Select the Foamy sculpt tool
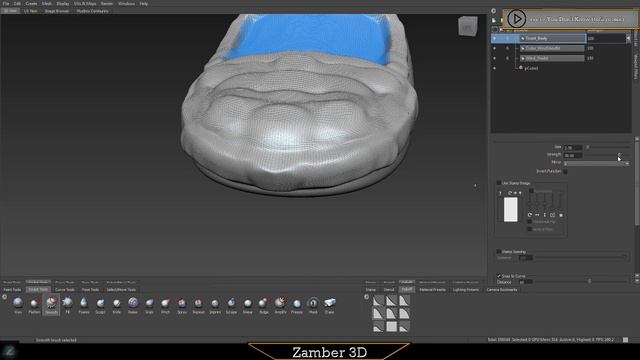The width and height of the screenshot is (640, 360). coord(84,305)
